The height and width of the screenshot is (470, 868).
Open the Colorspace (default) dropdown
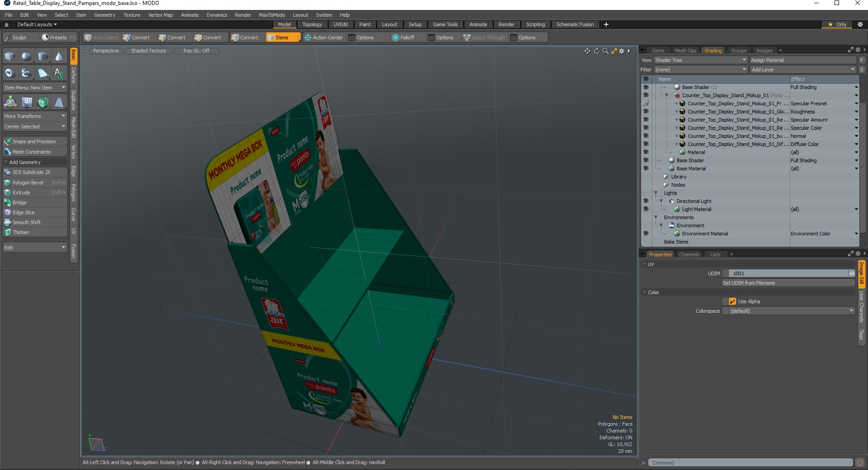[x=788, y=311]
